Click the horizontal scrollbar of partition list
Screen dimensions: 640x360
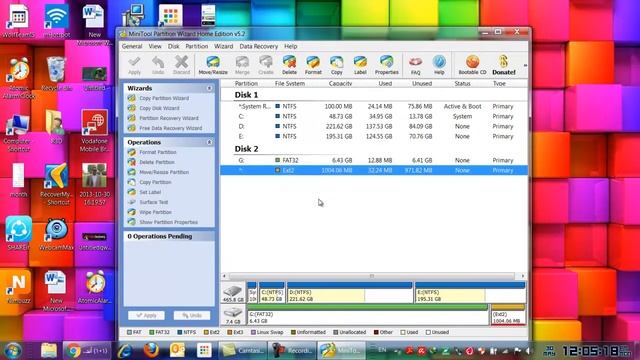(372, 276)
